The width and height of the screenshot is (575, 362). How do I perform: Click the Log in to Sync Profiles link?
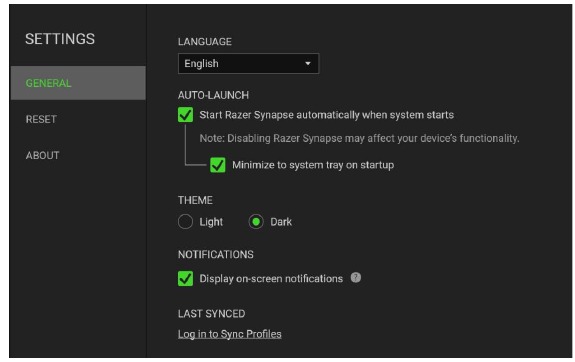[230, 334]
